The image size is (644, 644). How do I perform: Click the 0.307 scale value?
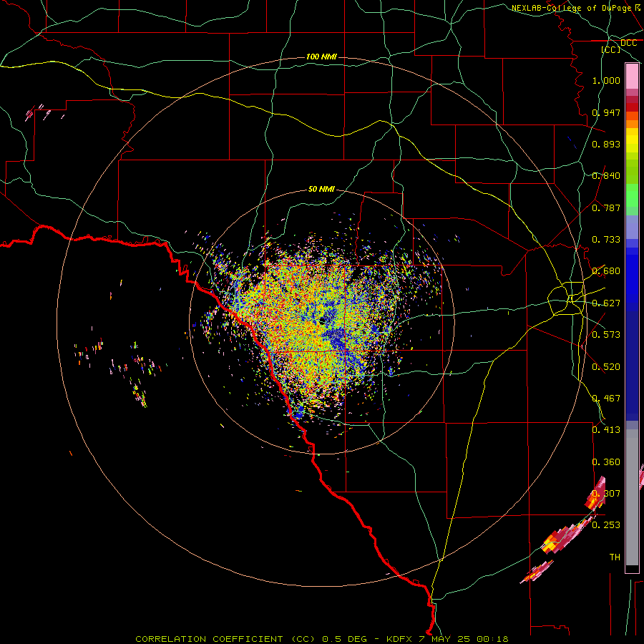click(x=606, y=493)
